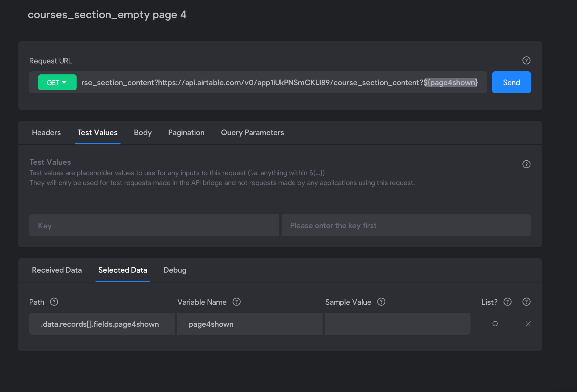
Task: Switch to the Headers tab
Action: [46, 133]
